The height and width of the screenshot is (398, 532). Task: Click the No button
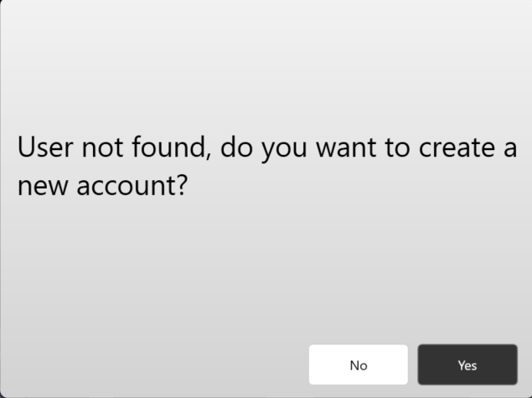pyautogui.click(x=359, y=364)
